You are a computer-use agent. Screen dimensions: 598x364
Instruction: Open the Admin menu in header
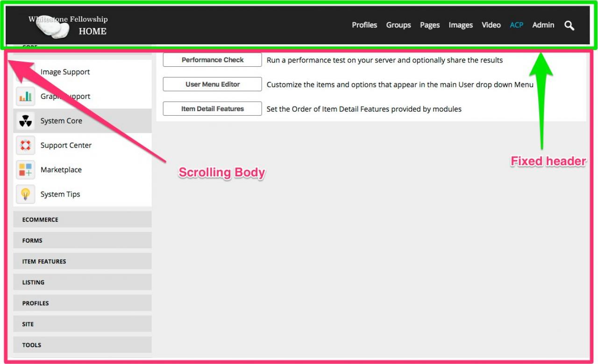[x=543, y=25]
